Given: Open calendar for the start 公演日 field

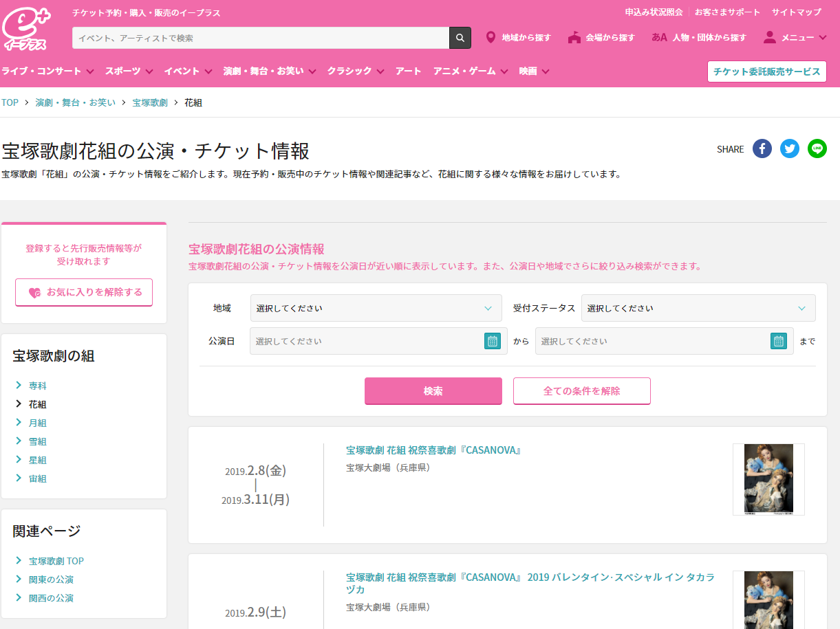Looking at the screenshot, I should point(493,341).
